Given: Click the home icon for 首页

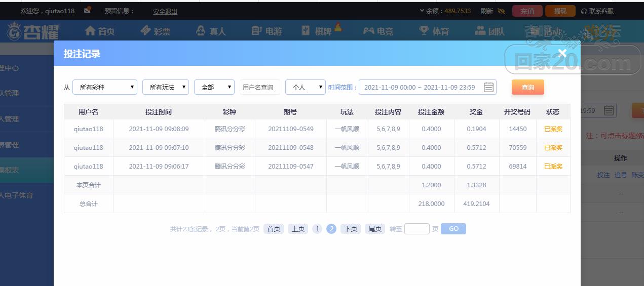Looking at the screenshot, I should [x=90, y=31].
